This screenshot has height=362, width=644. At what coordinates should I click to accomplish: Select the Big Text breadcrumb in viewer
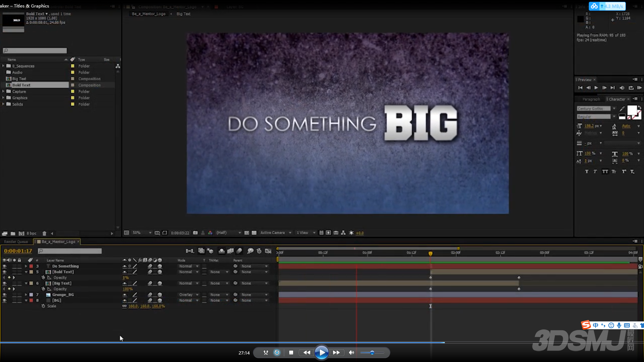pos(183,14)
